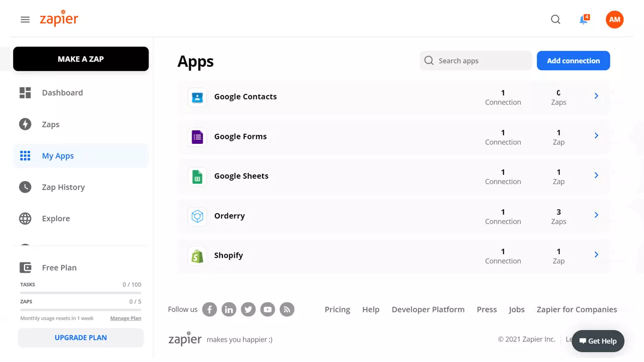Image resolution: width=644 pixels, height=362 pixels.
Task: Open the Press footer link
Action: (x=487, y=310)
